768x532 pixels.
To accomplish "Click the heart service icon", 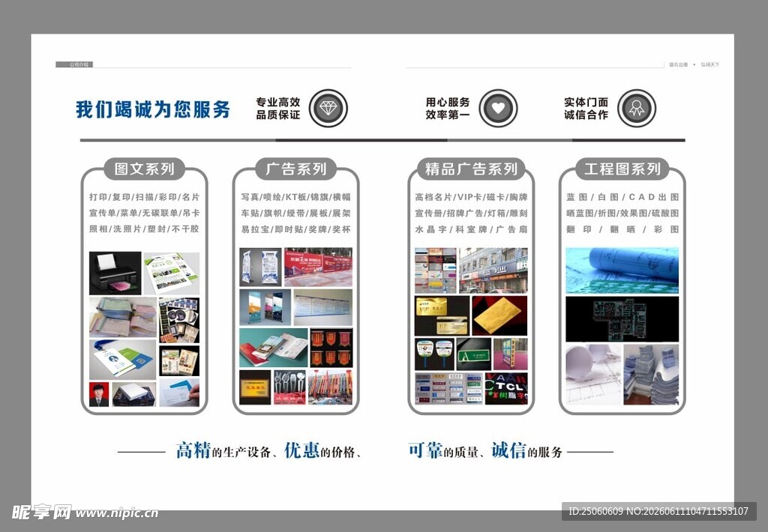I will tap(498, 108).
